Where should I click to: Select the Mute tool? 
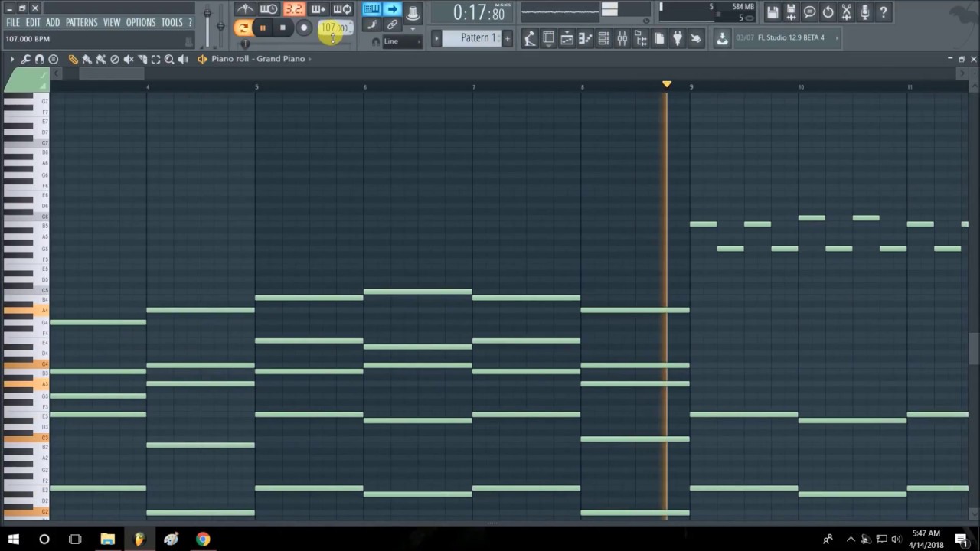[x=129, y=59]
